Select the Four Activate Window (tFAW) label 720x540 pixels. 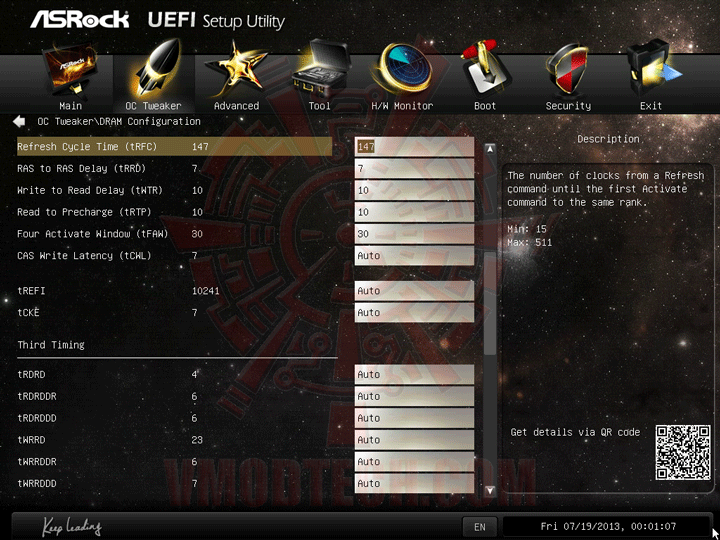tap(93, 234)
